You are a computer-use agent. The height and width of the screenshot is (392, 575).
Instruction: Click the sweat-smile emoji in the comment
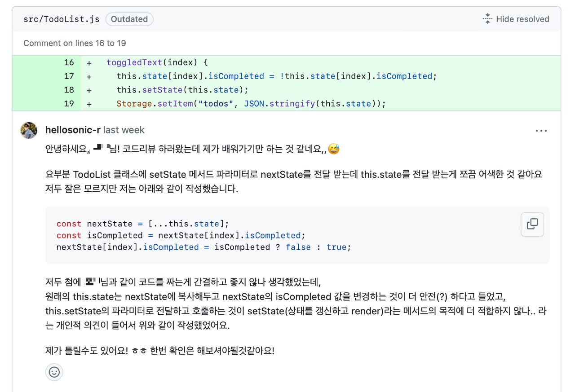click(x=334, y=149)
